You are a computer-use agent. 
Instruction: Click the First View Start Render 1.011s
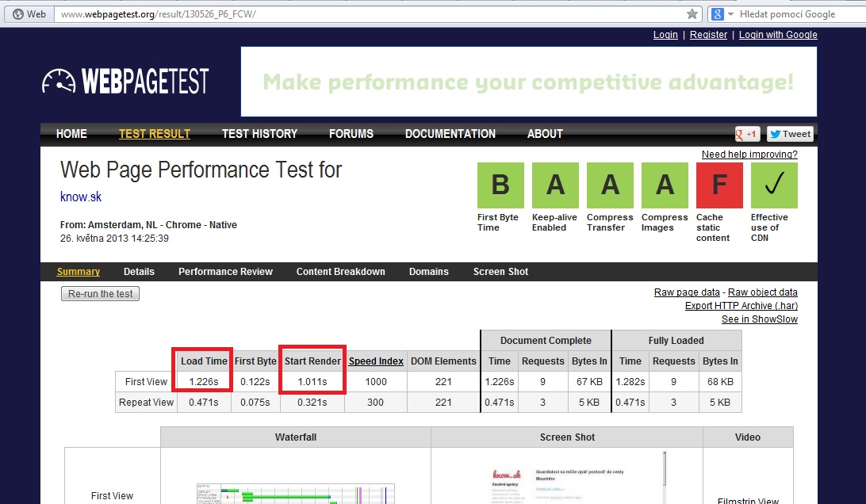point(312,381)
